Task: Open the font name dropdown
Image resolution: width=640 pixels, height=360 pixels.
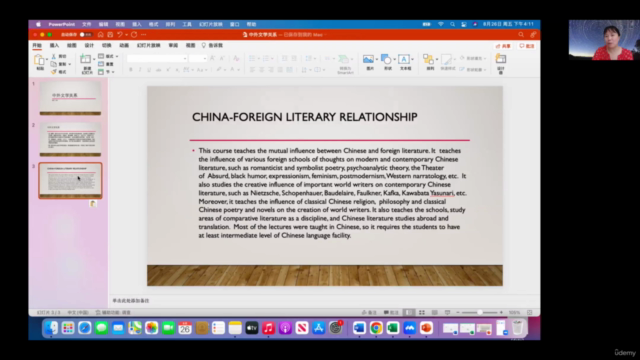Action: click(x=185, y=59)
